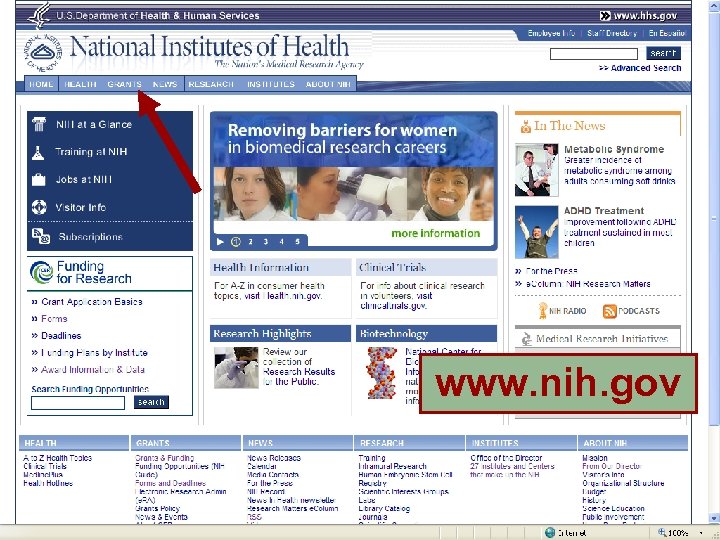
Task: Open Office of the Director link
Action: coord(506,458)
